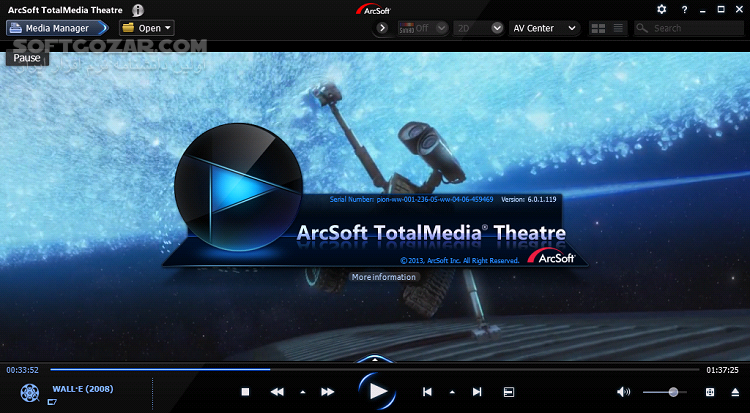Seek in the playback progress bar
Screen dimensions: 750x413
point(375,369)
